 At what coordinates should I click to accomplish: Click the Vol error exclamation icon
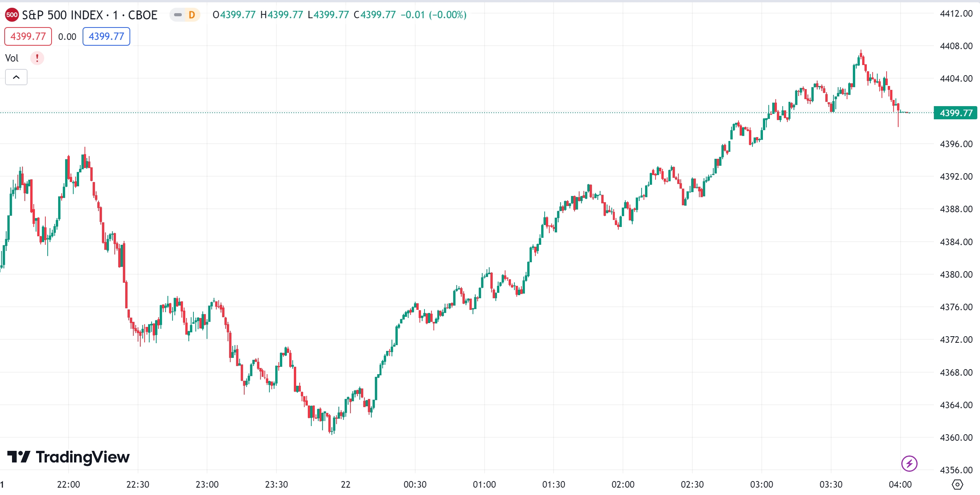(37, 58)
